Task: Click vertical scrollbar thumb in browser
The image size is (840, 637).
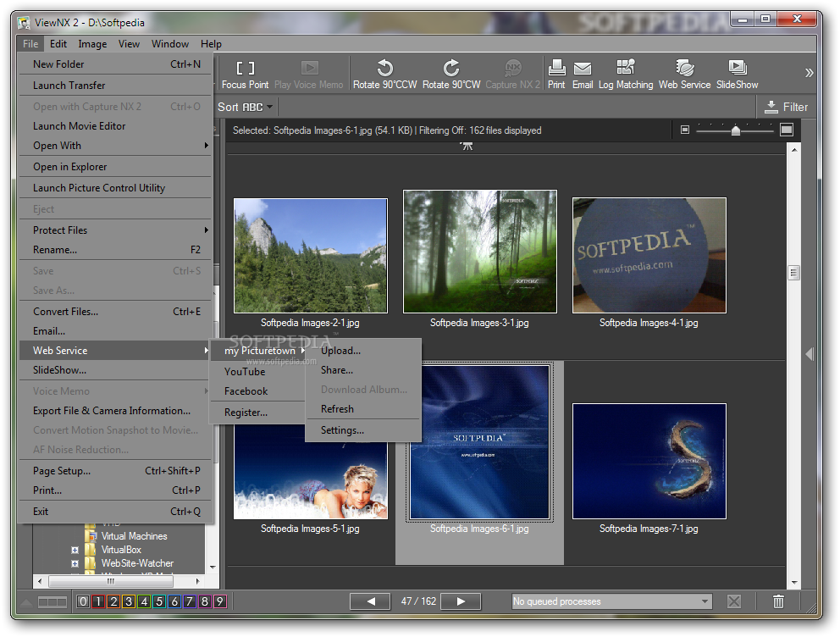Action: tap(794, 273)
